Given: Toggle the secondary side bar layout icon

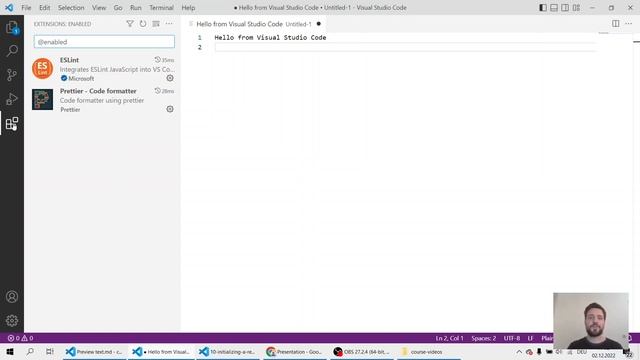Looking at the screenshot, I should click(565, 8).
